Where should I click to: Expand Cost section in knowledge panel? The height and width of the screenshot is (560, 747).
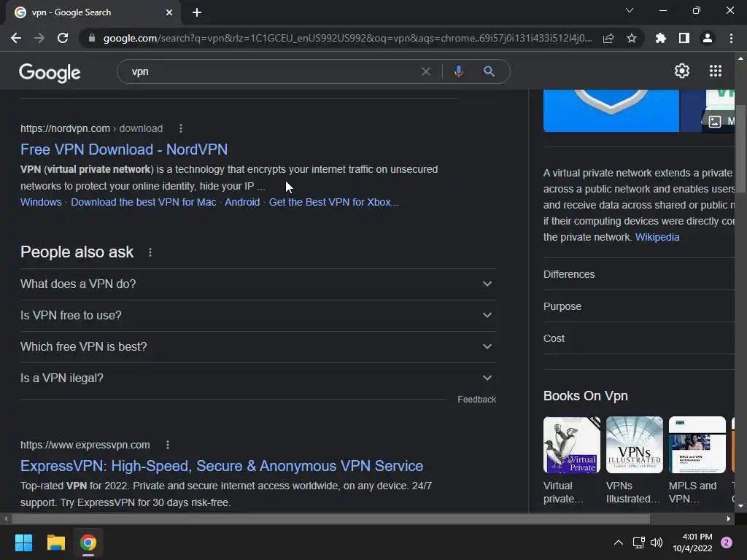click(x=638, y=338)
